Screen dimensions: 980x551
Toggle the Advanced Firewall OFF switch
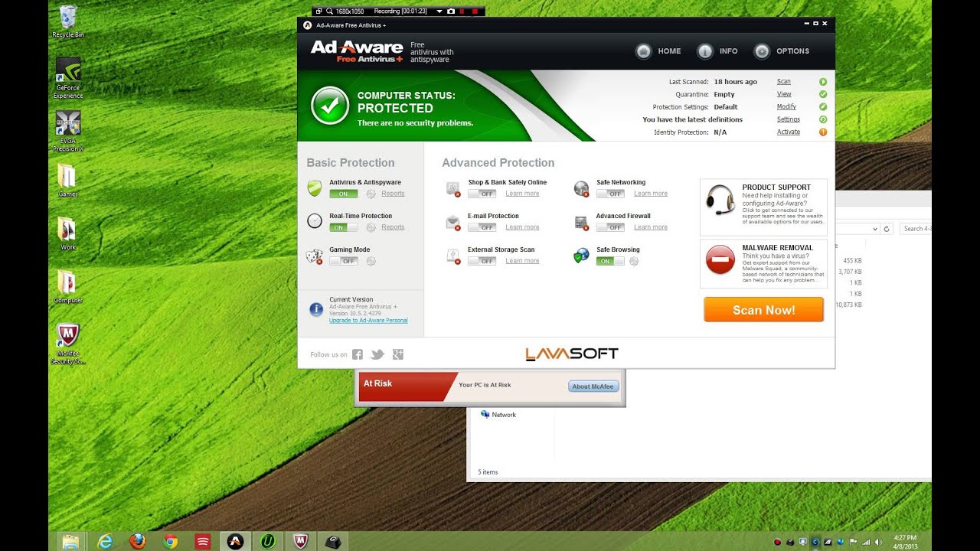coord(611,227)
